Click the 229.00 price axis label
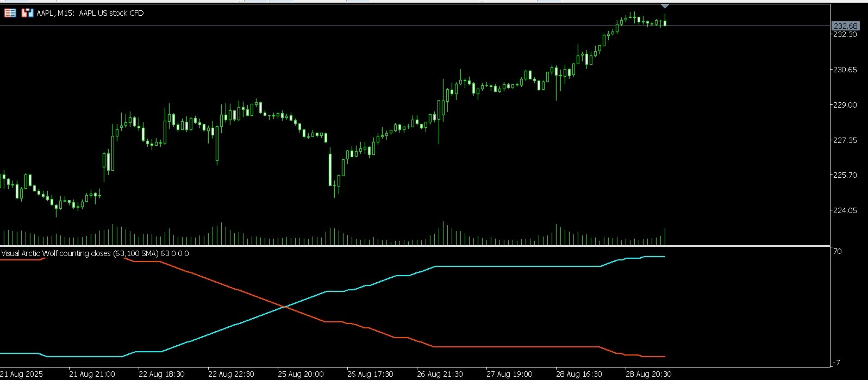This screenshot has width=868, height=380. (845, 105)
